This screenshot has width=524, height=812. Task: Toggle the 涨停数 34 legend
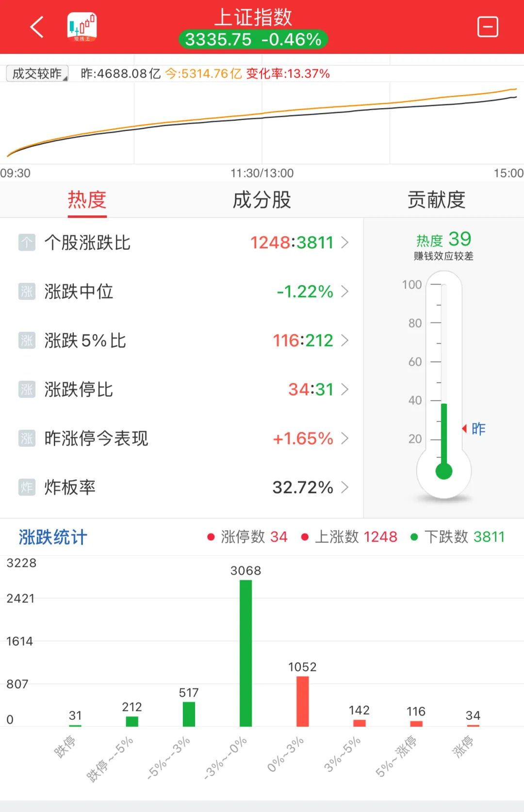[x=247, y=536]
